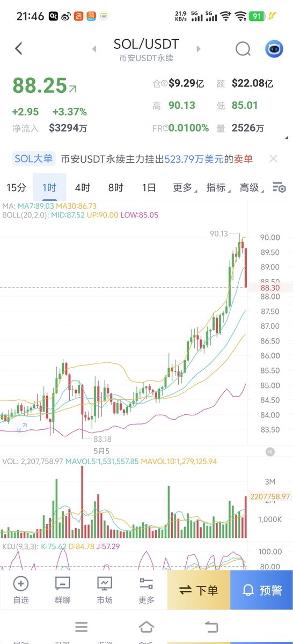
Task: Add to 自选 watchlist
Action: point(21,590)
